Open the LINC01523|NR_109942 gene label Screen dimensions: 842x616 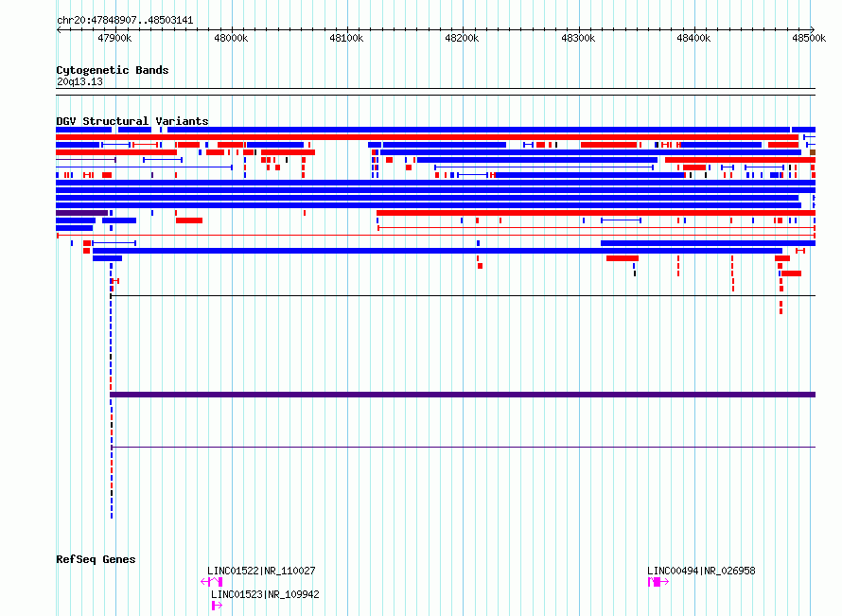pos(265,594)
